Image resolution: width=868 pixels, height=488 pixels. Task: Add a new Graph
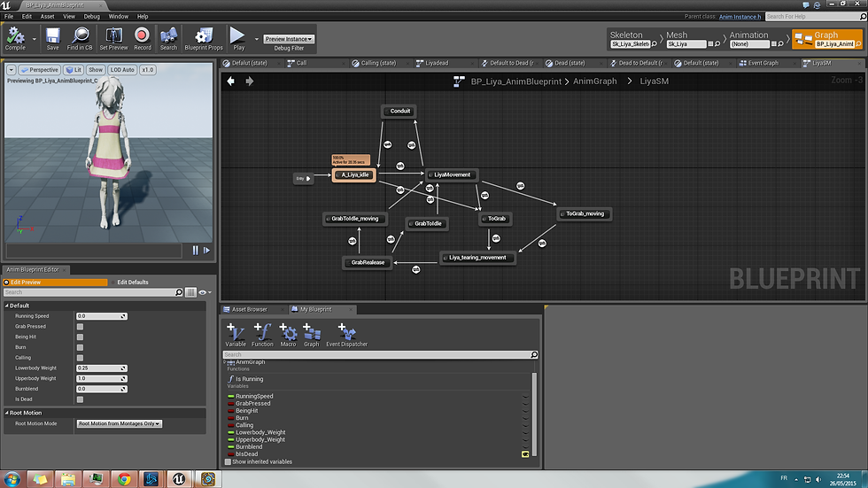311,336
